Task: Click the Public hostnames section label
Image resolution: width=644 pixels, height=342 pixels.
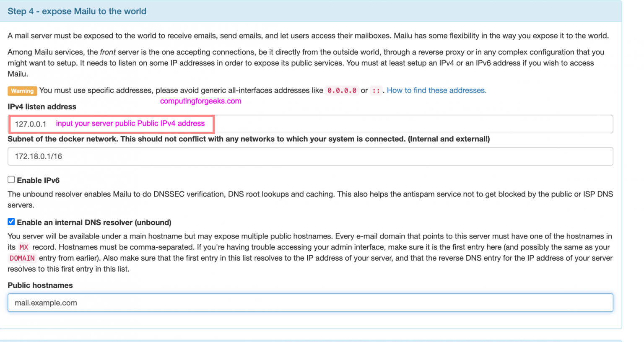Action: point(40,285)
